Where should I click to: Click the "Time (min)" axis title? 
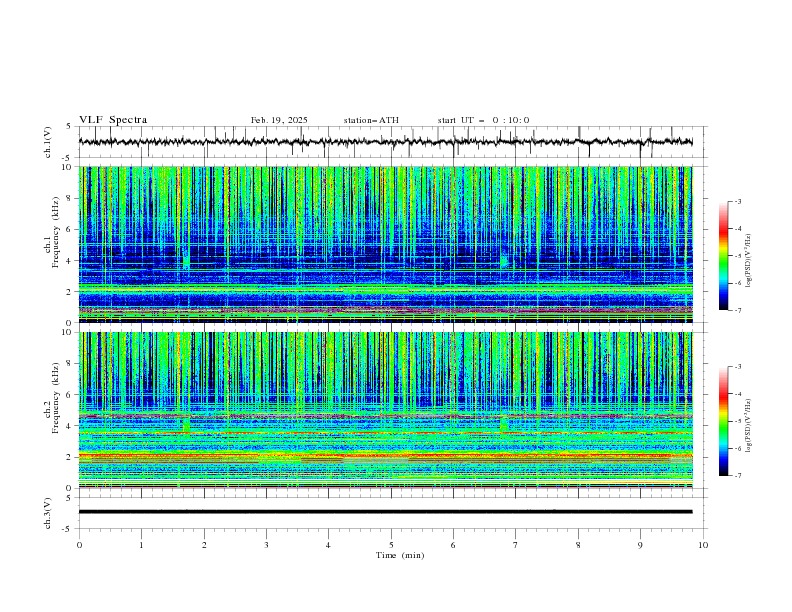coord(400,555)
